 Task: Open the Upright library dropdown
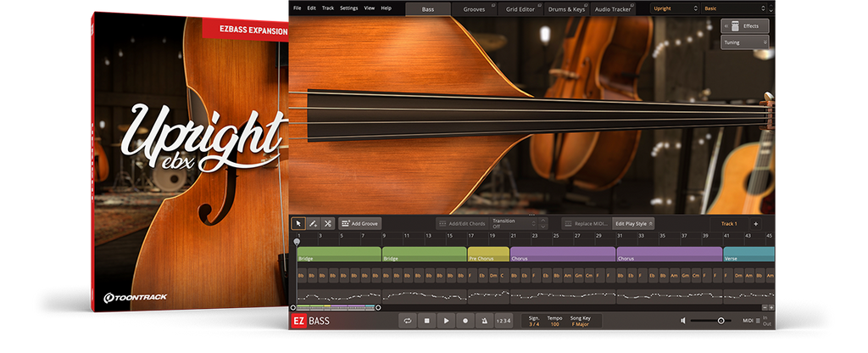674,8
